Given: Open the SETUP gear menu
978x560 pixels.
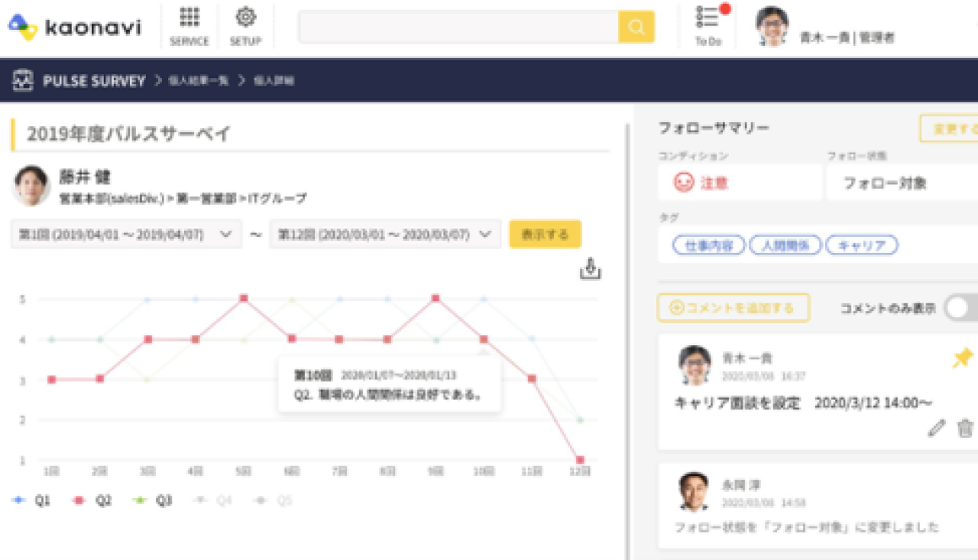Looking at the screenshot, I should click(x=245, y=27).
